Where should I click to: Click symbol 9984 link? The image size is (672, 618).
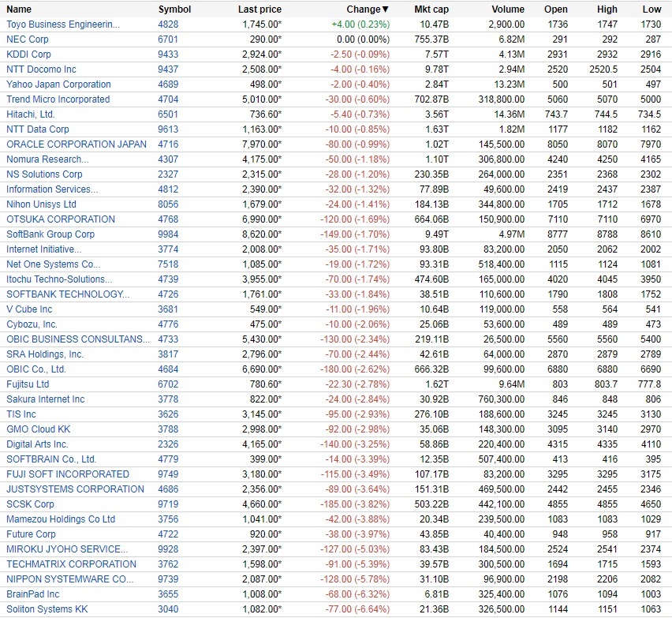[x=168, y=234]
